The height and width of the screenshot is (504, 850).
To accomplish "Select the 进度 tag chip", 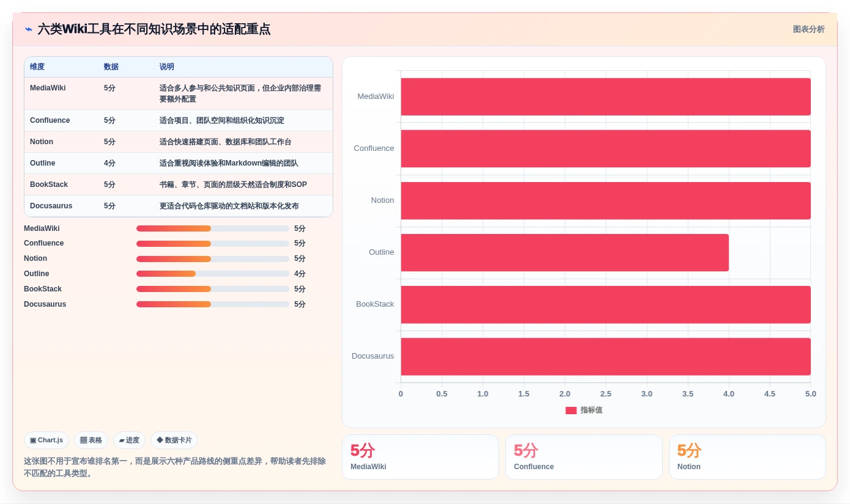I will (x=129, y=440).
